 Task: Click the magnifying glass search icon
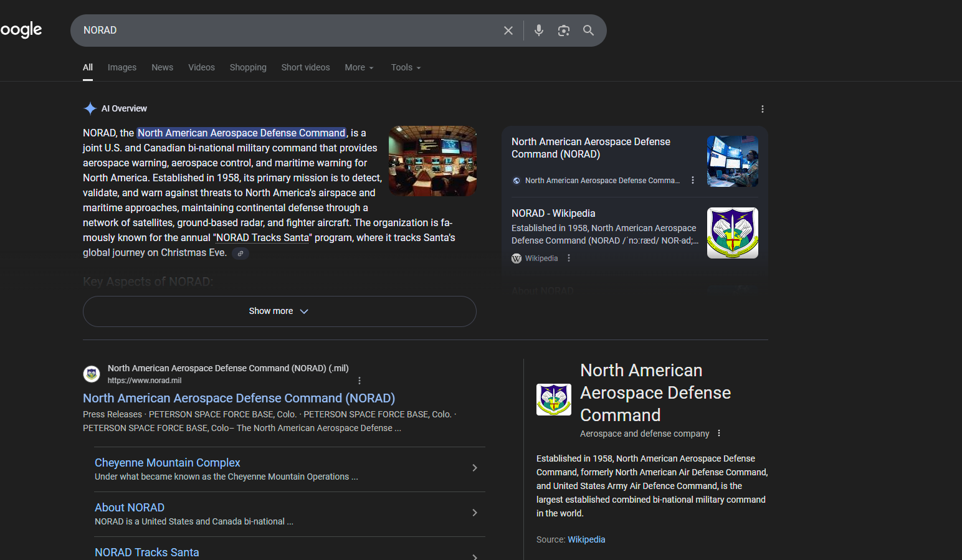(x=588, y=31)
